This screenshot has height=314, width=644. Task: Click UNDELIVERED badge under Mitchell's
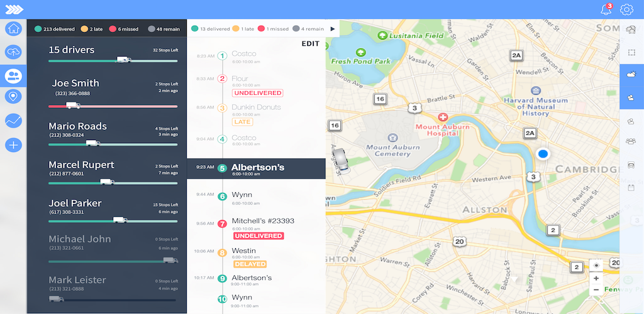click(x=258, y=235)
